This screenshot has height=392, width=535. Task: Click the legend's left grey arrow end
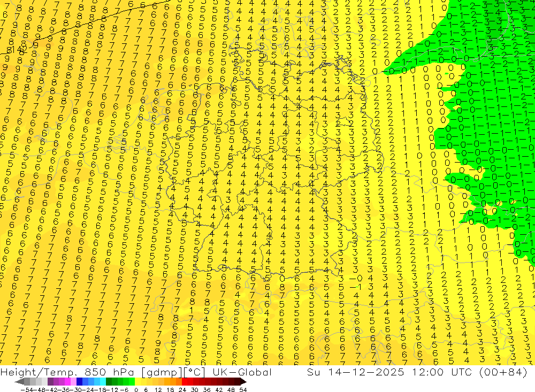coord(19,382)
